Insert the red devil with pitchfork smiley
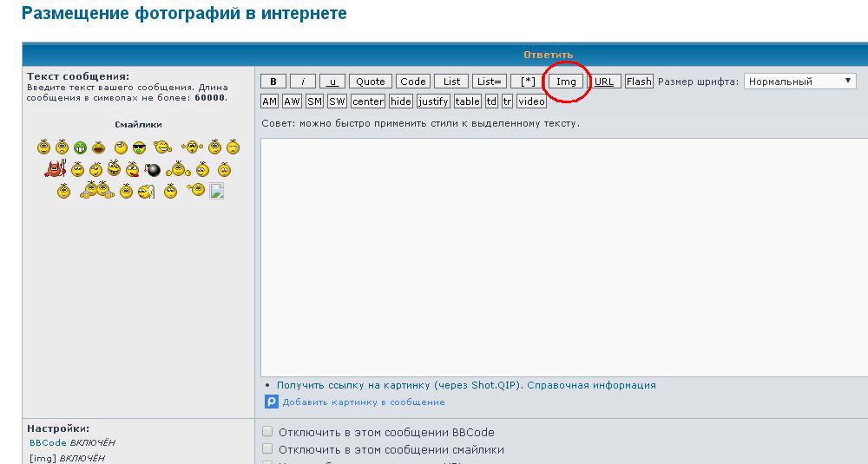 click(x=56, y=168)
